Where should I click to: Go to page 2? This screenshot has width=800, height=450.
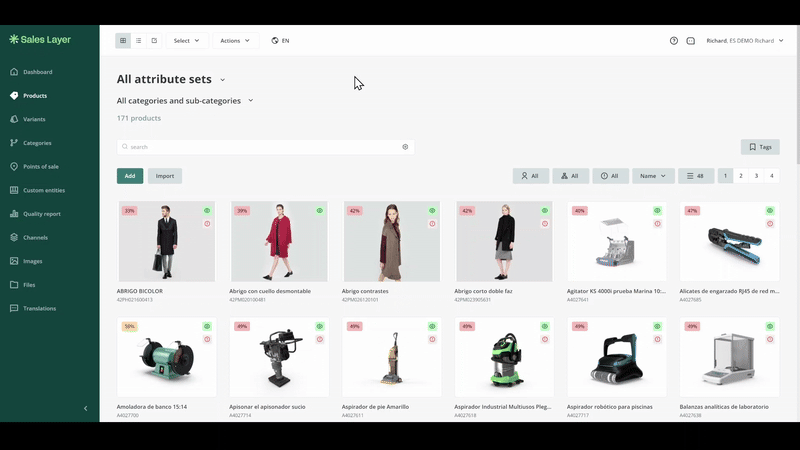(x=741, y=176)
